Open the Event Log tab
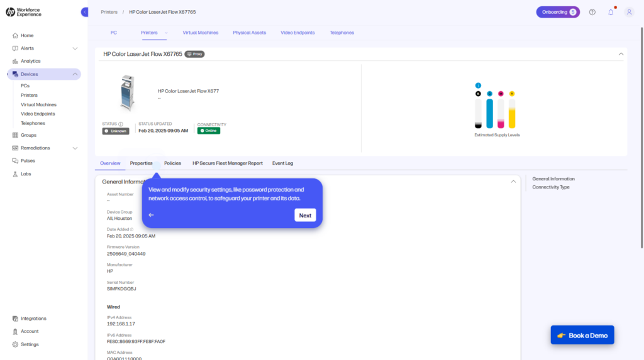The height and width of the screenshot is (360, 644). coord(282,163)
